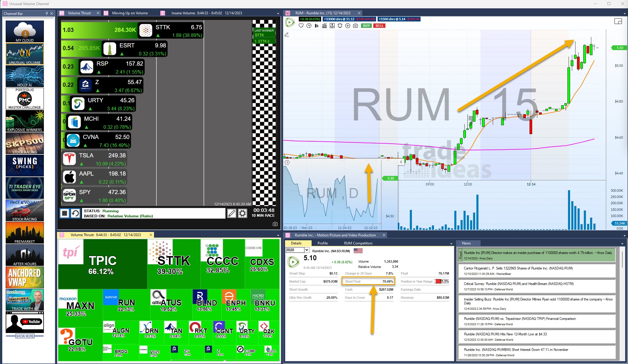Open the Volume Thrust tab group dropdown
Viewport: 628px width, 364px height.
coord(278,13)
